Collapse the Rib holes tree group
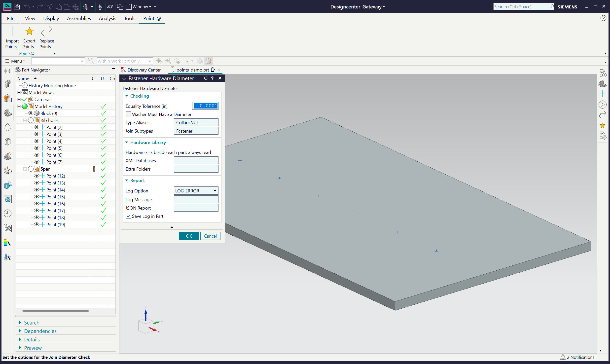The image size is (610, 364). (x=25, y=120)
